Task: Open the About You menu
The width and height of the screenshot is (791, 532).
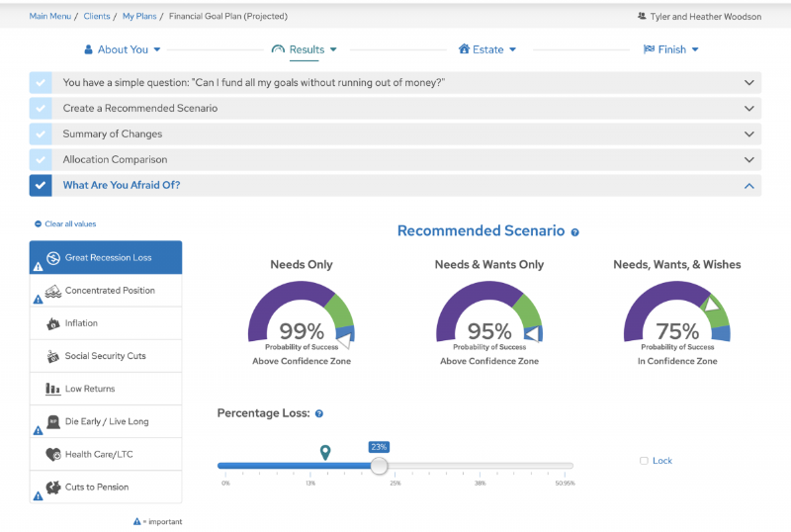Action: [122, 49]
